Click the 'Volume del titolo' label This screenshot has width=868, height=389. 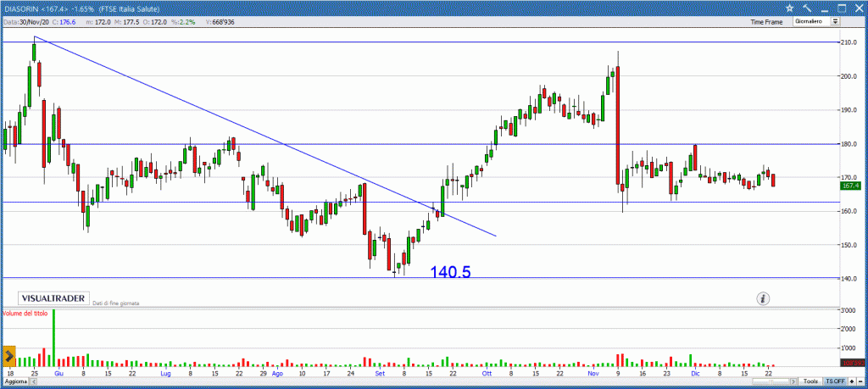tap(25, 314)
